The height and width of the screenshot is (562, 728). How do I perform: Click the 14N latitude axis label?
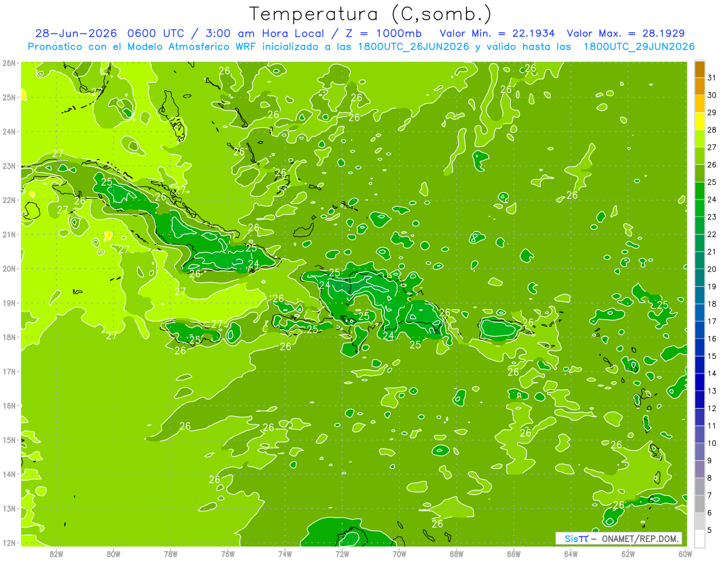click(x=8, y=474)
